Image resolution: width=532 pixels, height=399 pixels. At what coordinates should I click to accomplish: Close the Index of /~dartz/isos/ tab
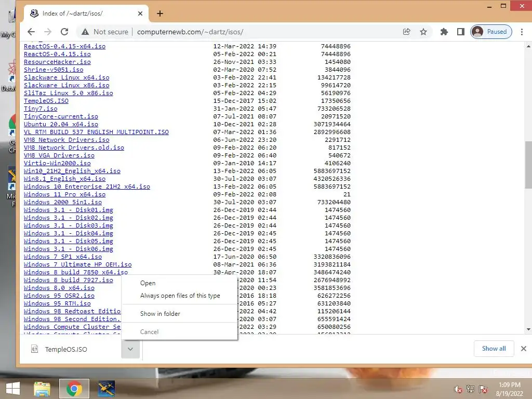(x=140, y=14)
